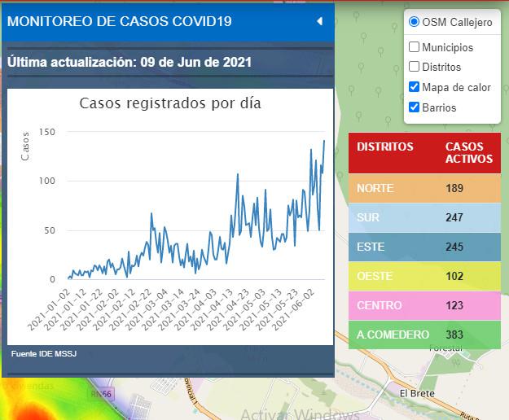Enable the Municipios layer checkbox

415,47
